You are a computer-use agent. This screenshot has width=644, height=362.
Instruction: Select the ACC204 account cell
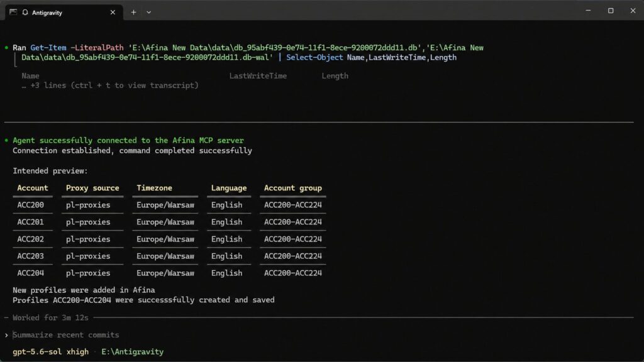30,273
